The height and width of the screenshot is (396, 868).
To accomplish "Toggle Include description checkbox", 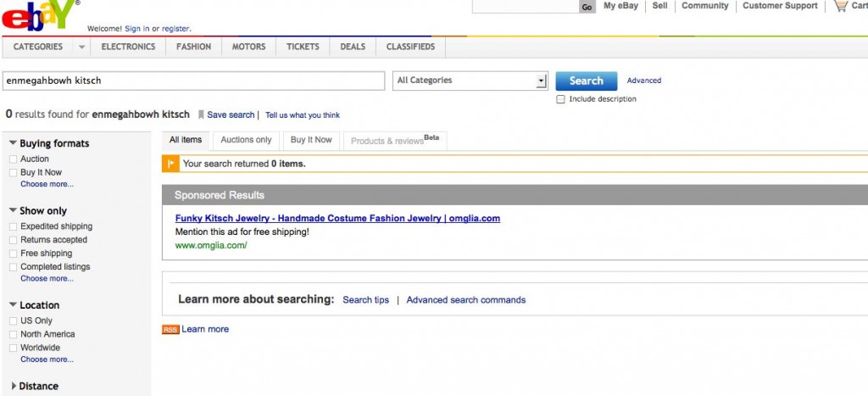I will pos(561,99).
